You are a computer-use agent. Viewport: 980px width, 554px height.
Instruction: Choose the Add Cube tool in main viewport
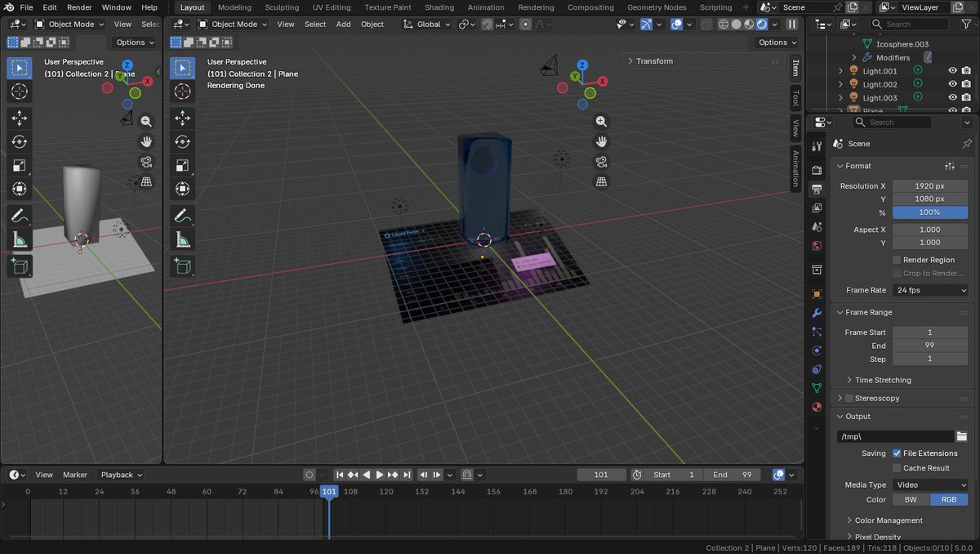tap(183, 266)
